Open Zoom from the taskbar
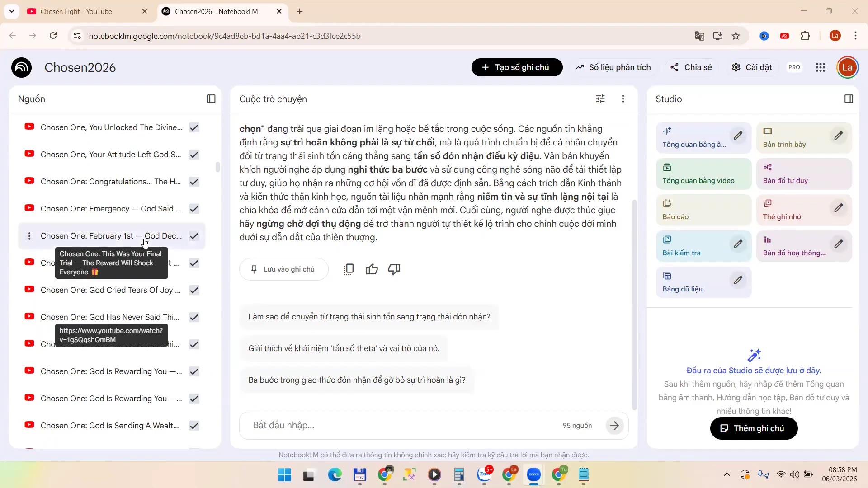The image size is (868, 488). pyautogui.click(x=534, y=475)
